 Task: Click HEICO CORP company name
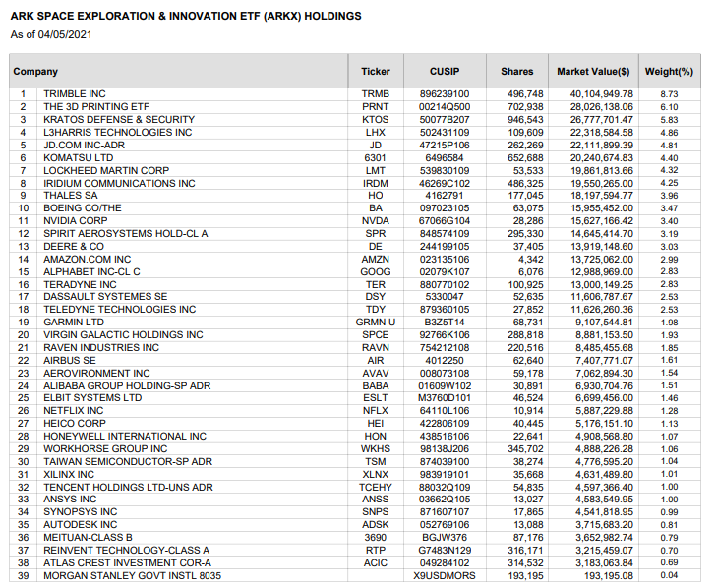(75, 424)
